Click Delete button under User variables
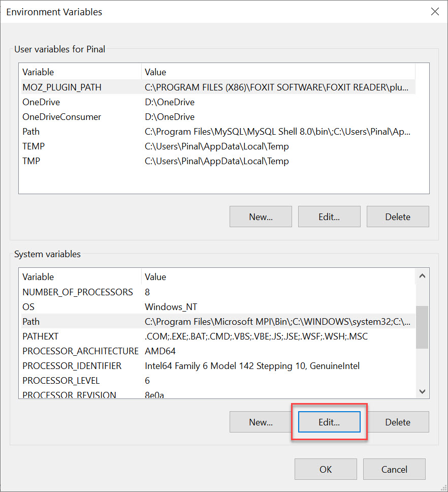 398,217
